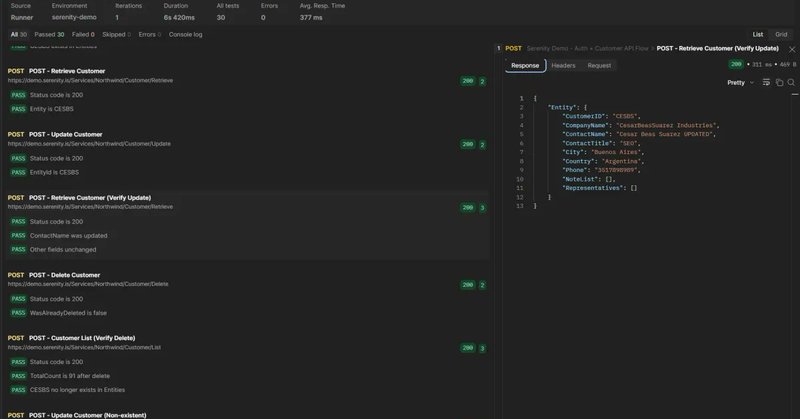Open the Console log tab

185,34
